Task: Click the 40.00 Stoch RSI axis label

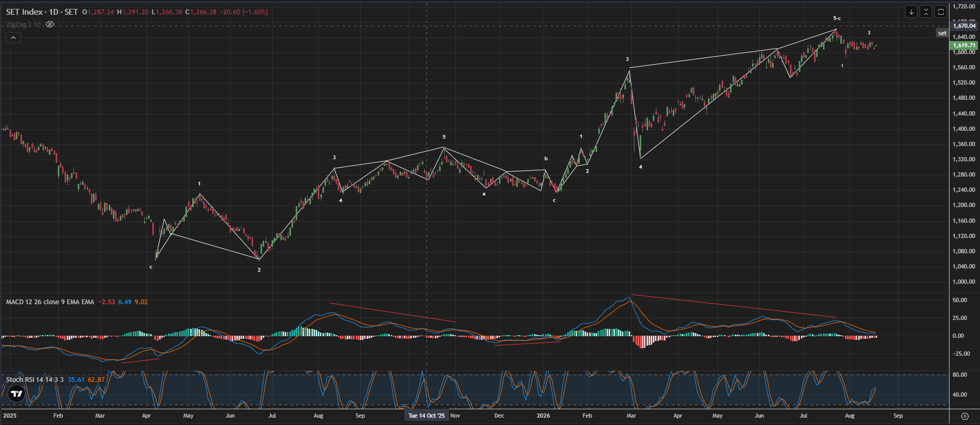Action: click(960, 395)
